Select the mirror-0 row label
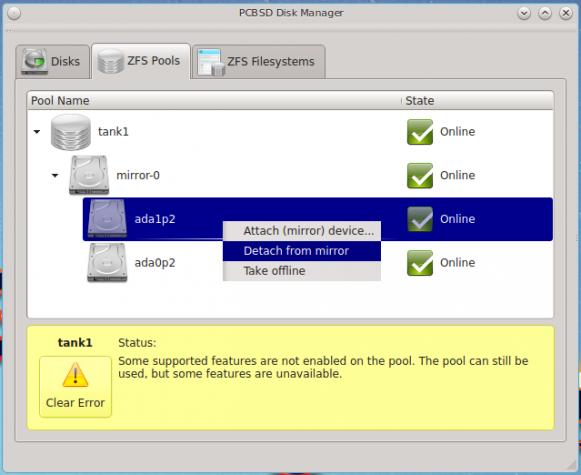The image size is (581, 475). click(138, 175)
